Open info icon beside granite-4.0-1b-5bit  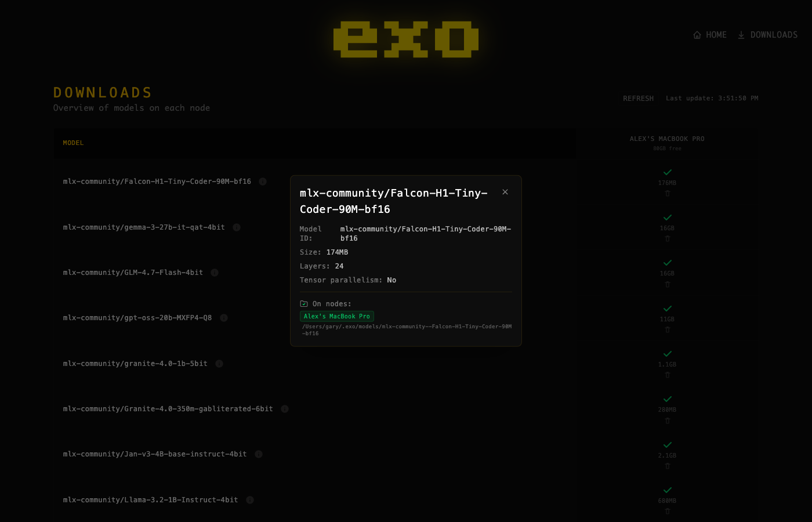click(219, 364)
